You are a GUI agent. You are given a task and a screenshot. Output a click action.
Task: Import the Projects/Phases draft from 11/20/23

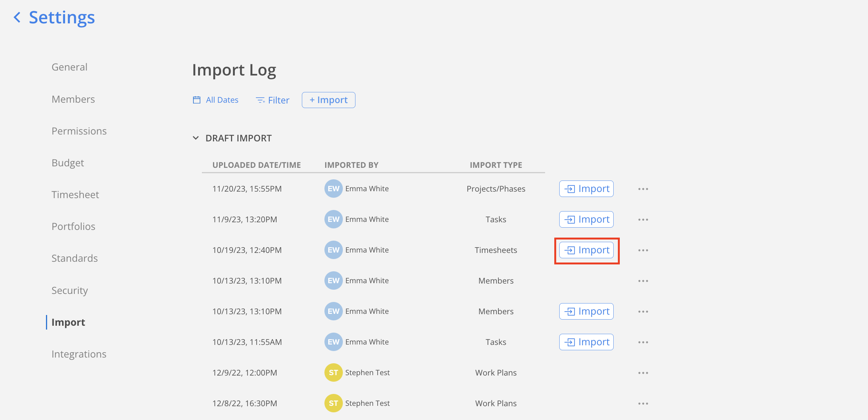tap(586, 189)
